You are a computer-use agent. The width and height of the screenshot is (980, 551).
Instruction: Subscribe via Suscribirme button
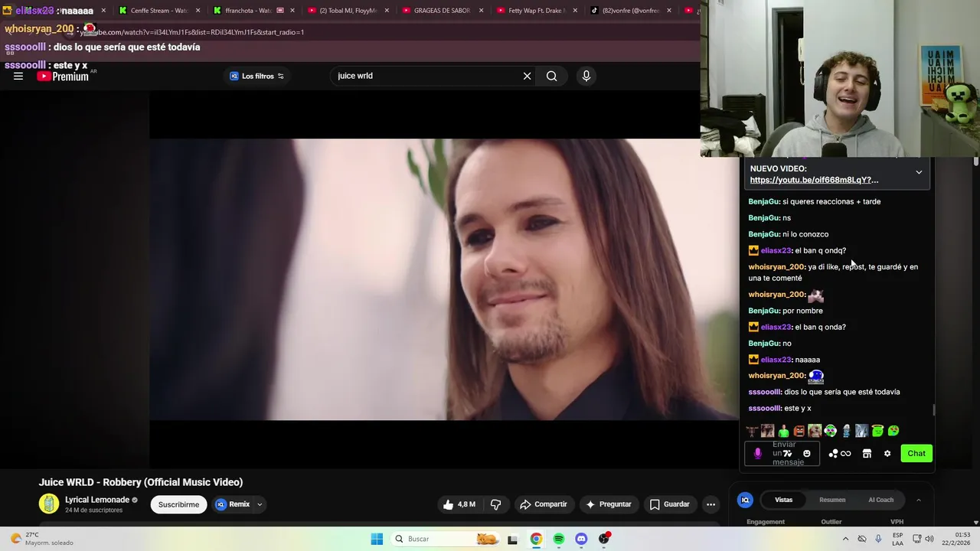pos(178,504)
